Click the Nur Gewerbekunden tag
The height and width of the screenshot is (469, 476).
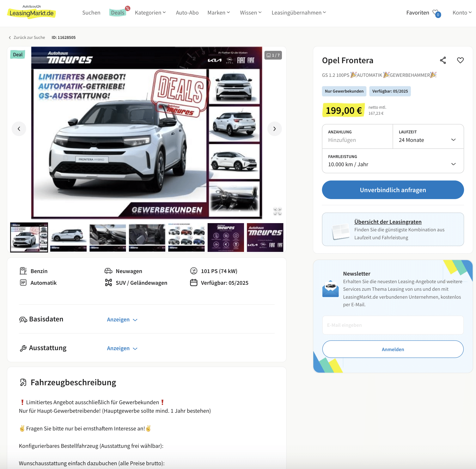tap(344, 91)
